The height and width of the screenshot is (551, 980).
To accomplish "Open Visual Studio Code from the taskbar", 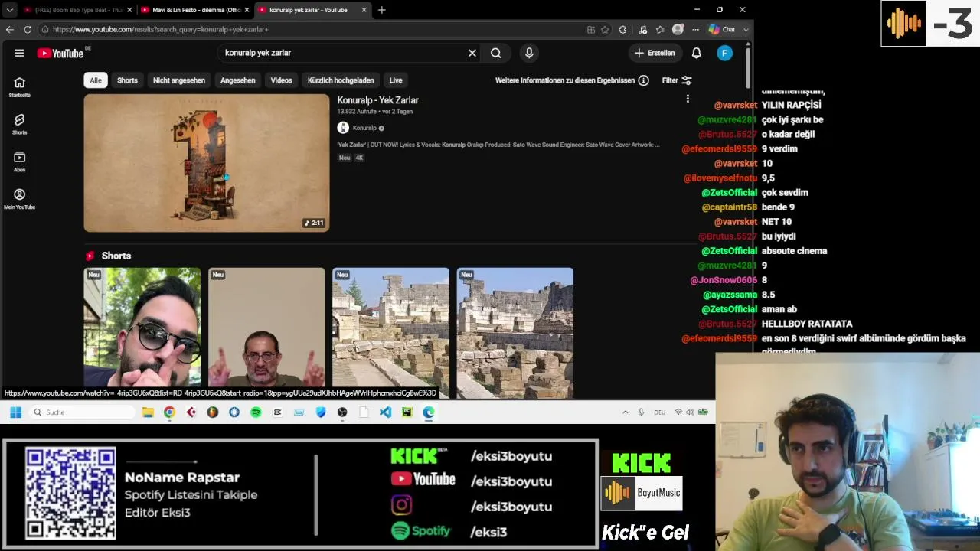I will pos(385,412).
